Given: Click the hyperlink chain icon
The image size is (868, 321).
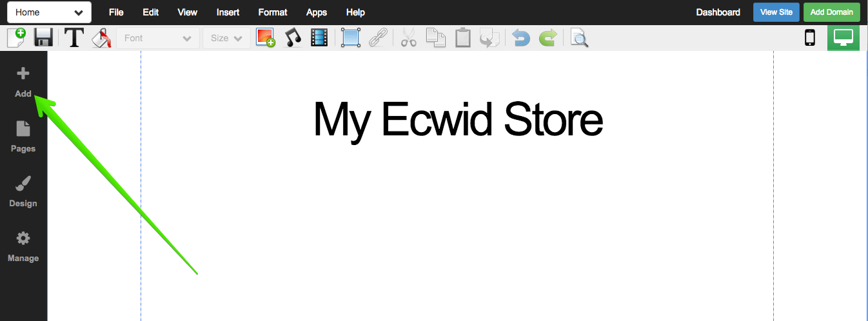Looking at the screenshot, I should pos(377,38).
